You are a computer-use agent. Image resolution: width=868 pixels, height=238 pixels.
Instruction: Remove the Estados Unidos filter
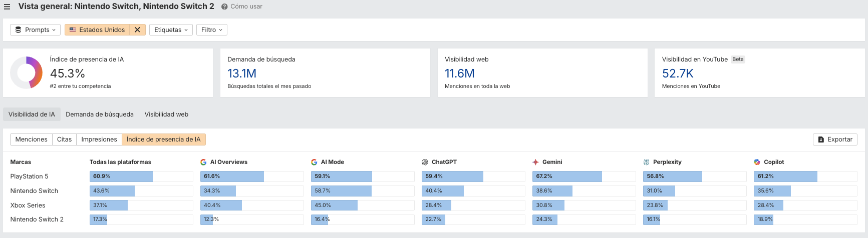click(137, 30)
